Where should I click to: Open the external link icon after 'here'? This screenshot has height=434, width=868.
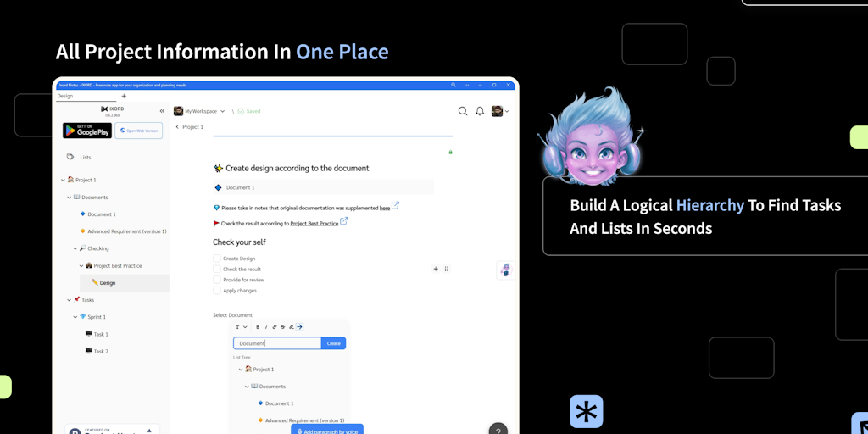(x=395, y=205)
